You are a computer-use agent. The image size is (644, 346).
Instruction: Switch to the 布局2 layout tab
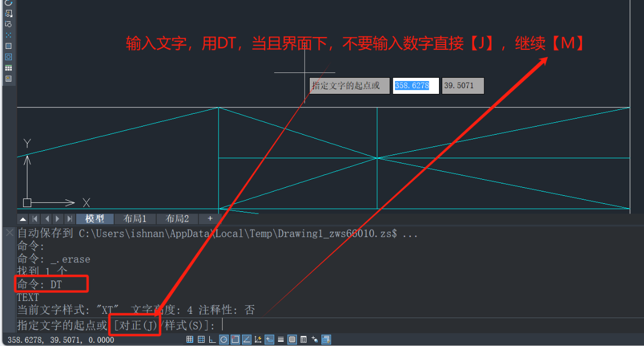177,219
